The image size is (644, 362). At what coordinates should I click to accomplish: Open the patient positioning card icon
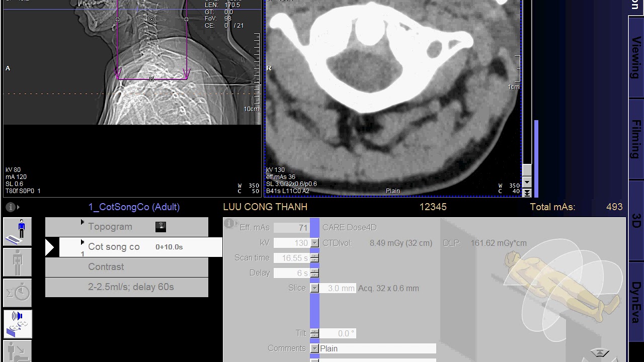click(18, 351)
